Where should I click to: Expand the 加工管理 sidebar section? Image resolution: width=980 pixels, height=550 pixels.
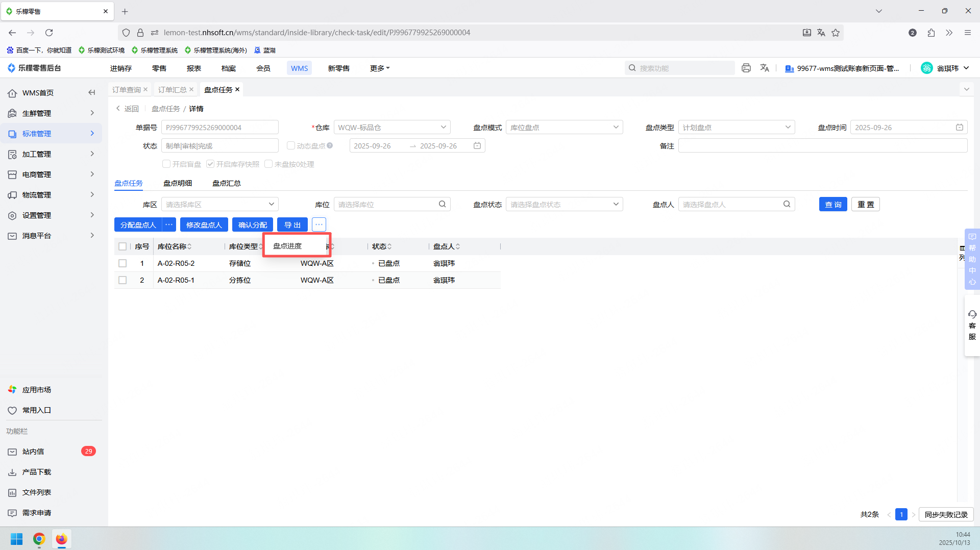coord(51,154)
